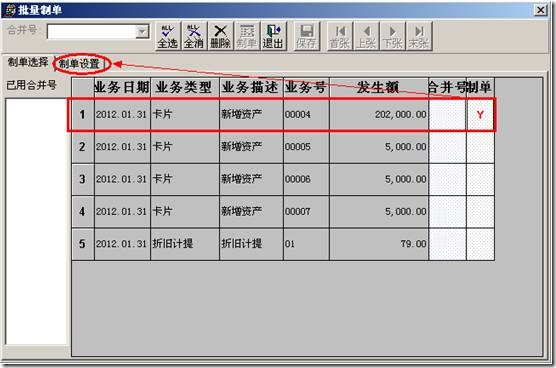Switch to the 制单选择 tab
Viewport: 556px width, 368px height.
(28, 62)
